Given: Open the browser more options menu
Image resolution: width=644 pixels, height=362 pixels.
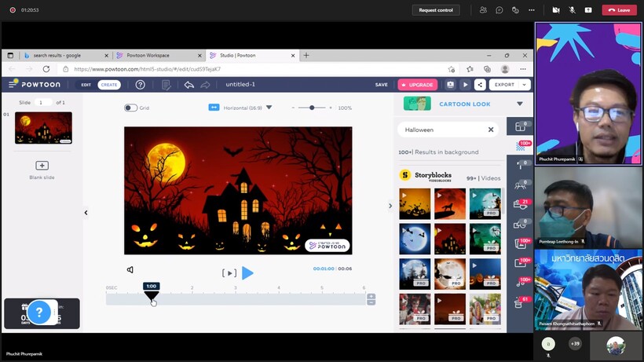Looking at the screenshot, I should pyautogui.click(x=523, y=69).
